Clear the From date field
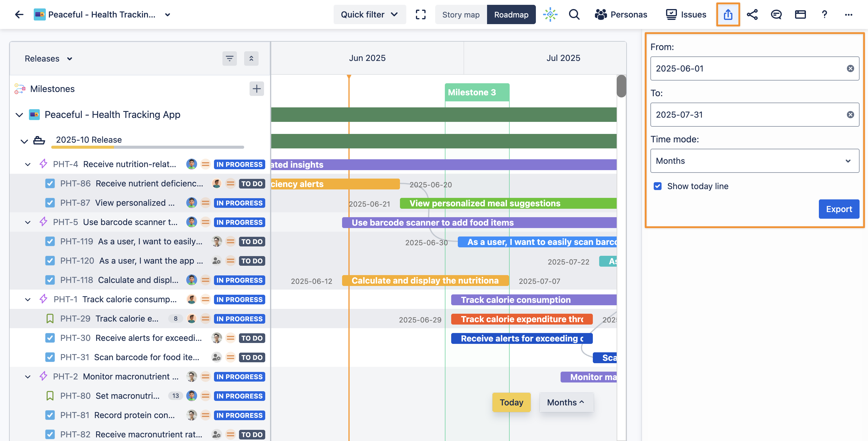 click(850, 68)
